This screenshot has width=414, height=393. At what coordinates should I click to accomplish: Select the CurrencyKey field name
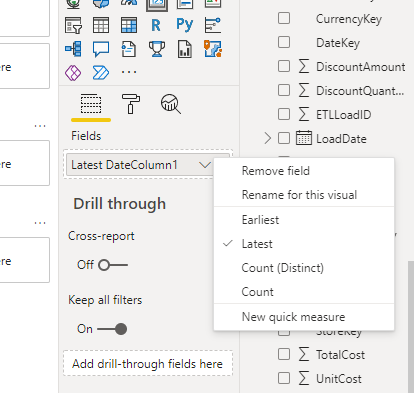tap(349, 19)
